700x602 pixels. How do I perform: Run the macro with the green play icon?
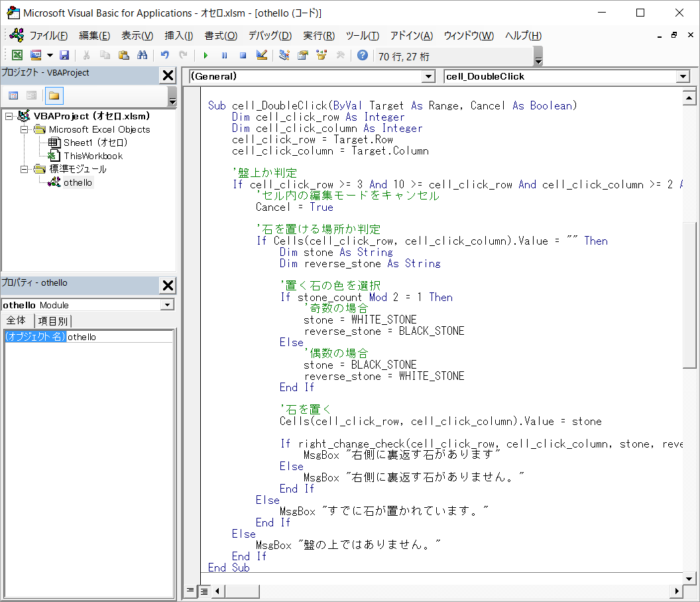[x=205, y=56]
